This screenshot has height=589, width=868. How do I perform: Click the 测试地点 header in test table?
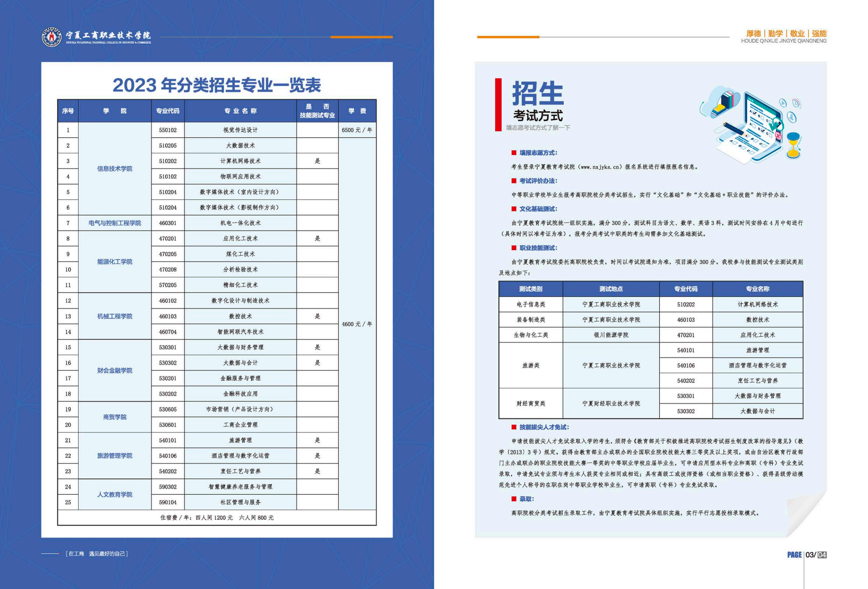point(611,289)
